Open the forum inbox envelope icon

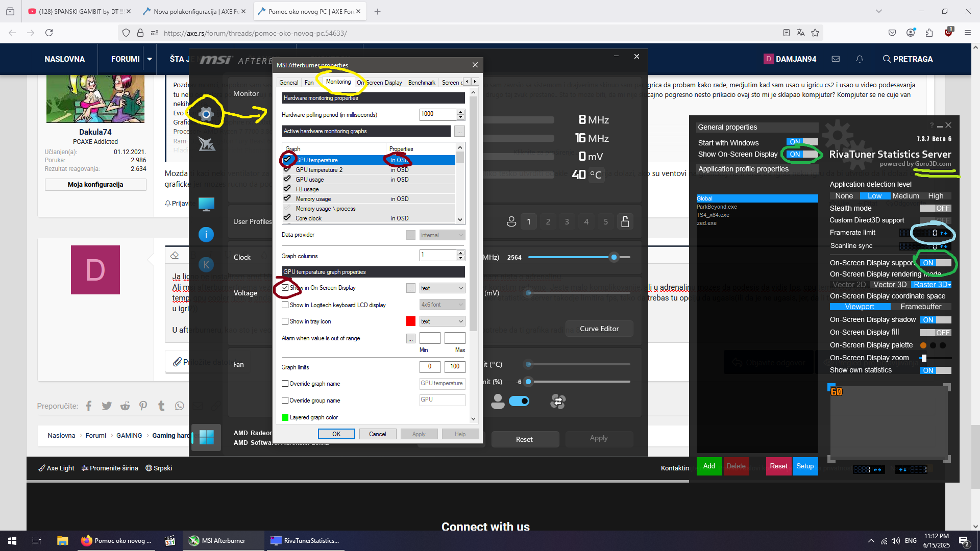pos(836,59)
